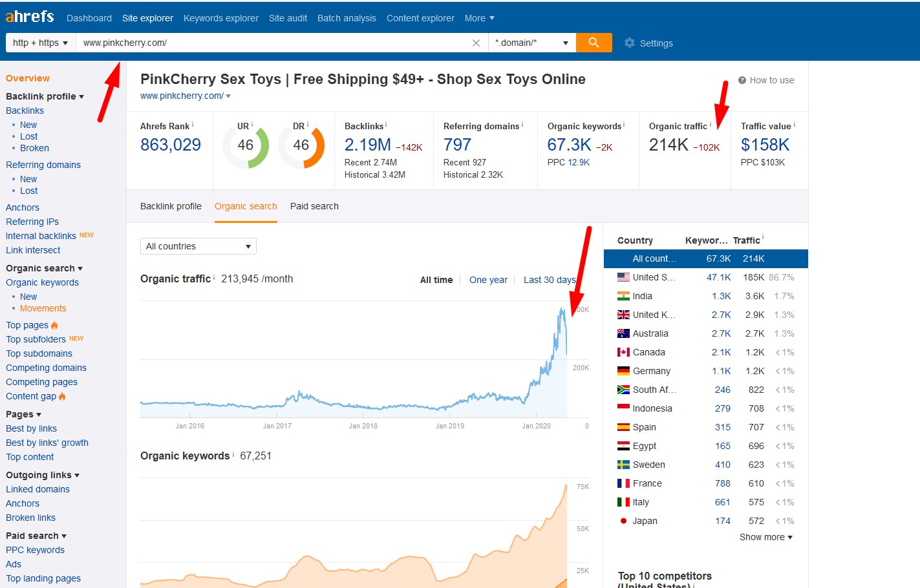The width and height of the screenshot is (920, 588).
Task: Open Site audit in top navigation
Action: click(x=288, y=18)
